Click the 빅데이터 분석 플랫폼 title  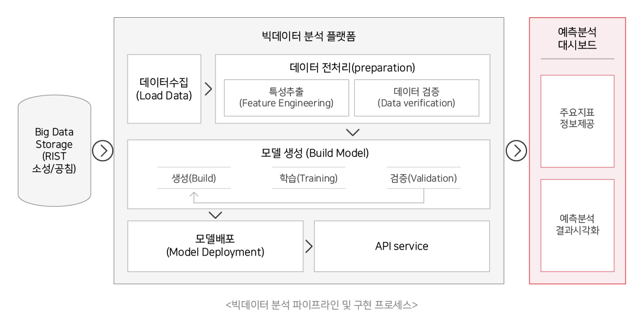point(309,36)
